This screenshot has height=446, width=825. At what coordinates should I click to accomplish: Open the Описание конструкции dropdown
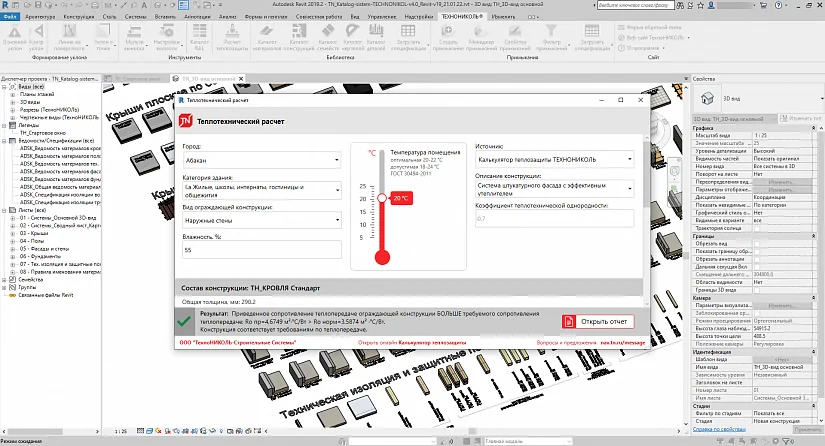pos(555,189)
